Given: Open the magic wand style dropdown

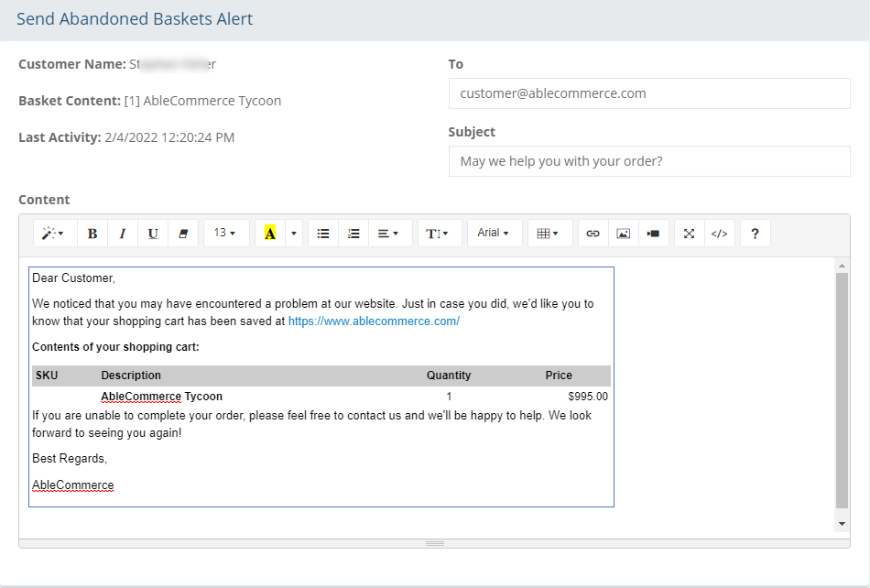Looking at the screenshot, I should [55, 234].
